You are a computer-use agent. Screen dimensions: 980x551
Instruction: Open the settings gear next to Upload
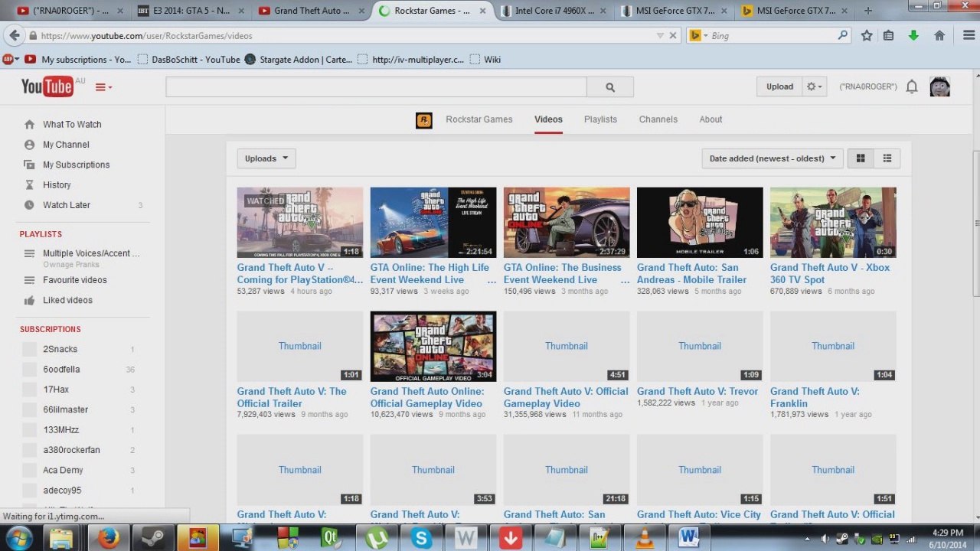pyautogui.click(x=814, y=86)
